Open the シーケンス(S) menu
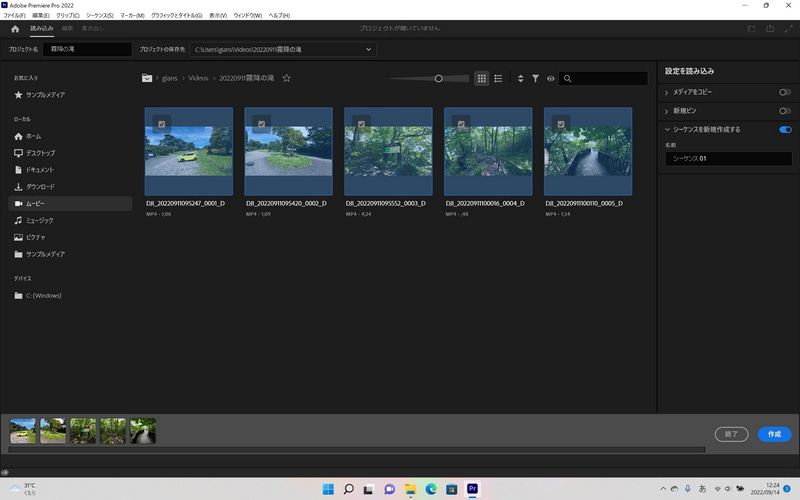 [x=99, y=16]
